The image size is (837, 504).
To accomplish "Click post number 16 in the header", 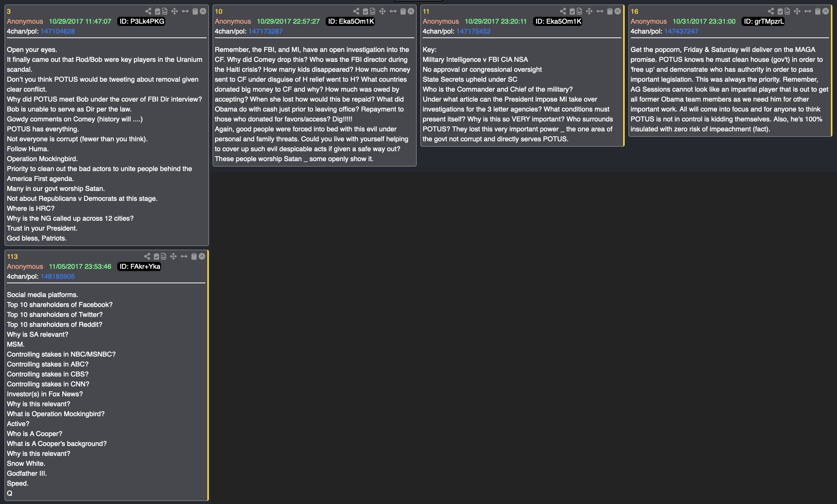I will [x=634, y=11].
